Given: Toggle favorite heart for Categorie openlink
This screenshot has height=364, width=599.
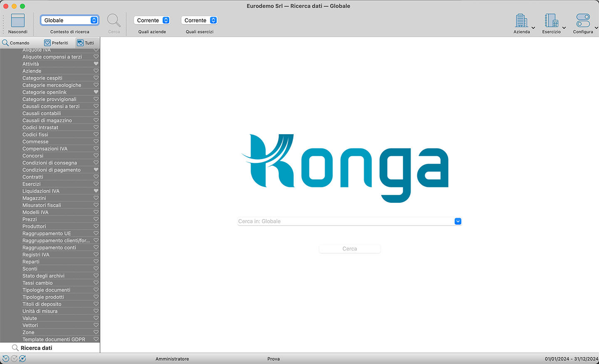Looking at the screenshot, I should (x=96, y=92).
